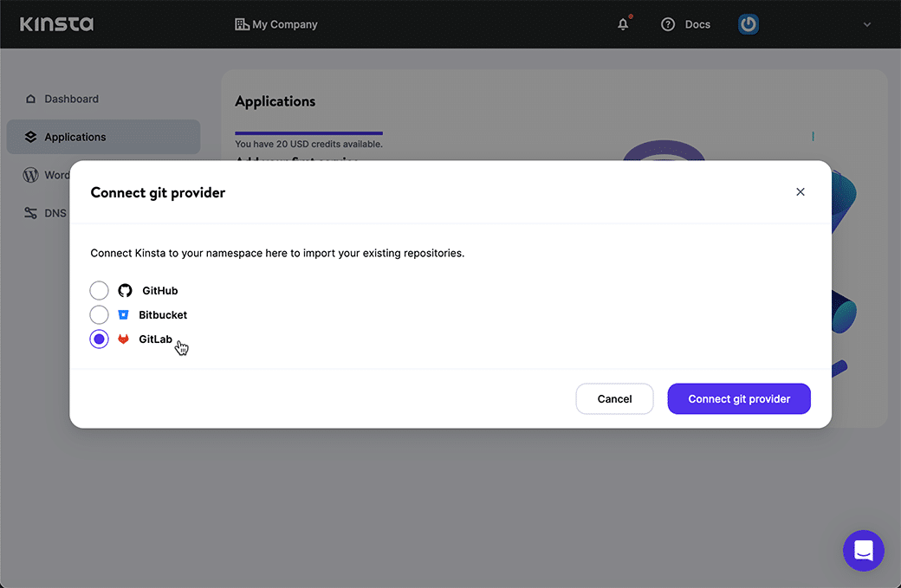Go to Dashboard in sidebar
Image resolution: width=901 pixels, height=588 pixels.
point(71,99)
